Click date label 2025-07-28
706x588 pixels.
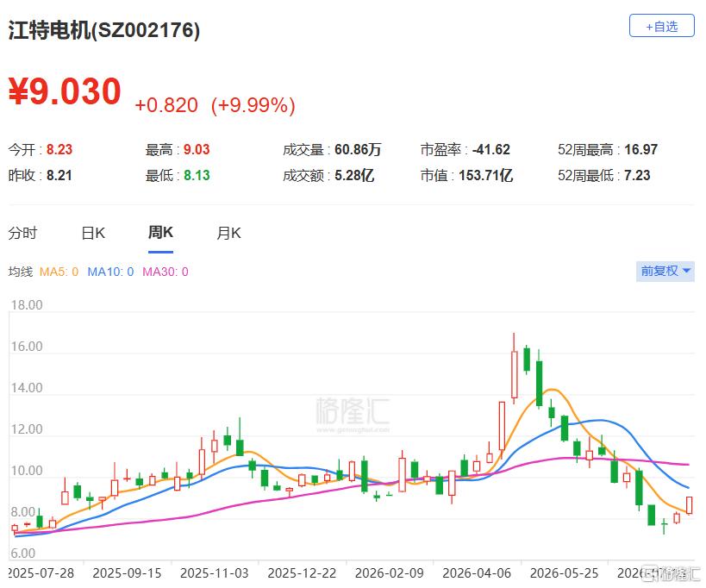tap(41, 573)
